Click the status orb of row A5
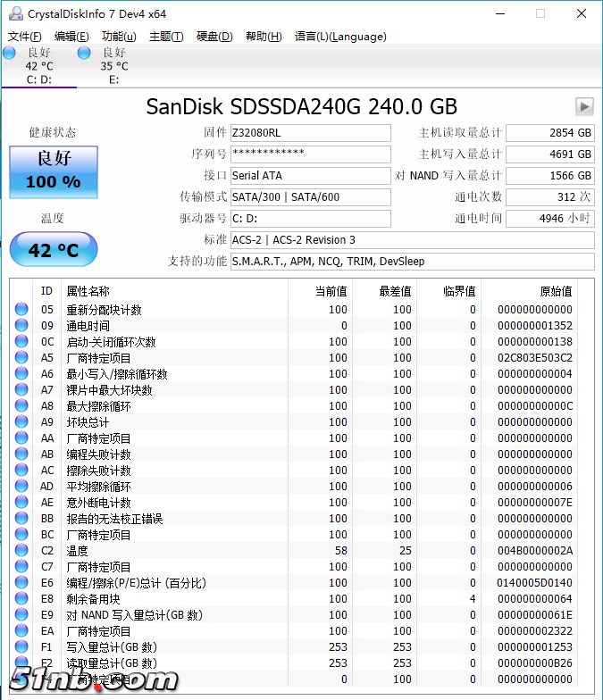 21,357
